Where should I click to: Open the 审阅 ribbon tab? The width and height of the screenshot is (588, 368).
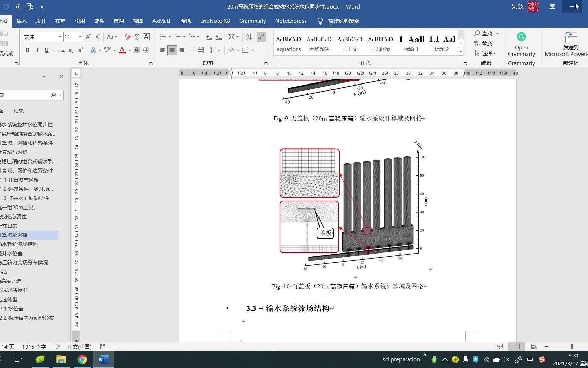click(x=118, y=21)
